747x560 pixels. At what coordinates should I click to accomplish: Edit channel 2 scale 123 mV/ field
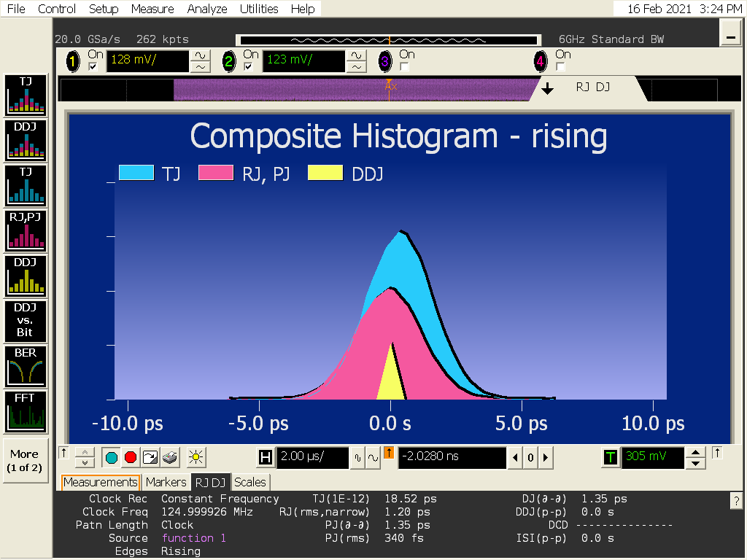pos(303,61)
